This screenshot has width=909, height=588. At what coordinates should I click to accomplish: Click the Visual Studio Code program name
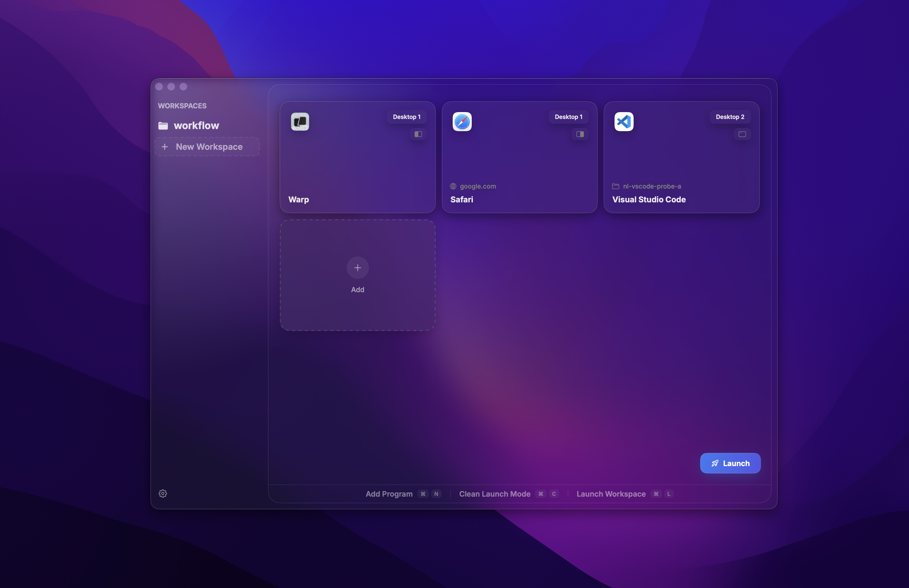click(649, 199)
